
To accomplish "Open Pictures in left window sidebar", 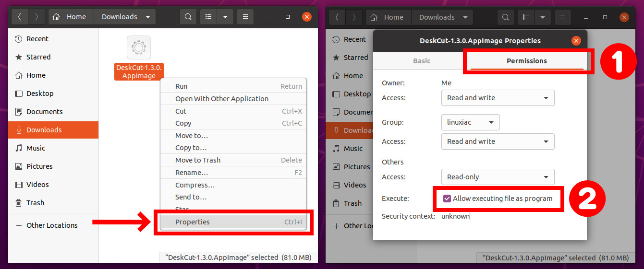I will (x=53, y=166).
